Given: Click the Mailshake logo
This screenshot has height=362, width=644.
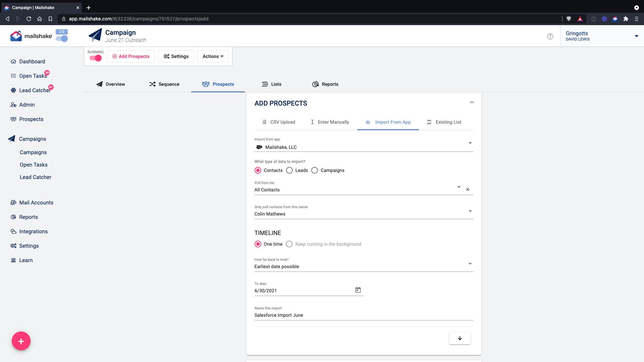Looking at the screenshot, I should (x=31, y=36).
